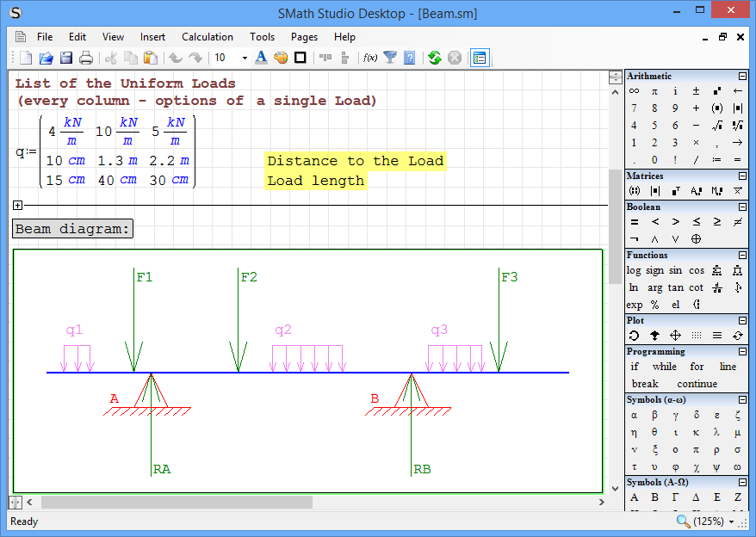Viewport: 756px width, 537px height.
Task: Collapse the Symbols (α-ω) panel
Action: (742, 399)
